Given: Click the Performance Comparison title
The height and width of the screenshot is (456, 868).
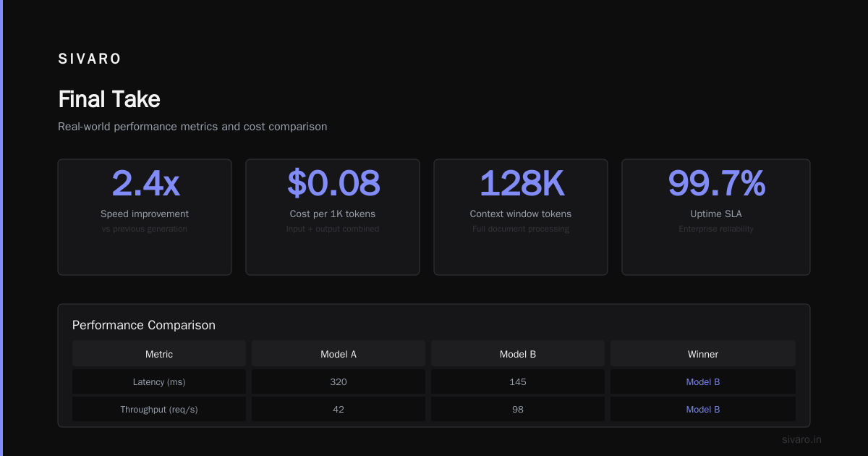Looking at the screenshot, I should 144,325.
